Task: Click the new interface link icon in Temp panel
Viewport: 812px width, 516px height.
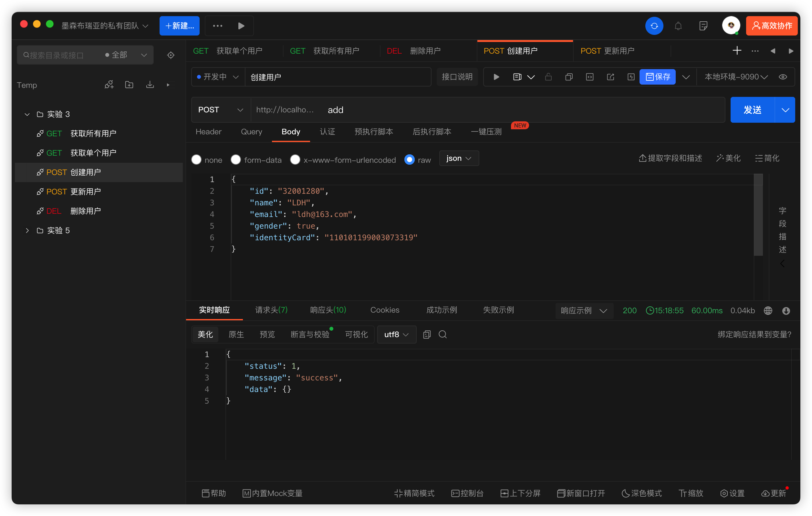Action: point(109,85)
